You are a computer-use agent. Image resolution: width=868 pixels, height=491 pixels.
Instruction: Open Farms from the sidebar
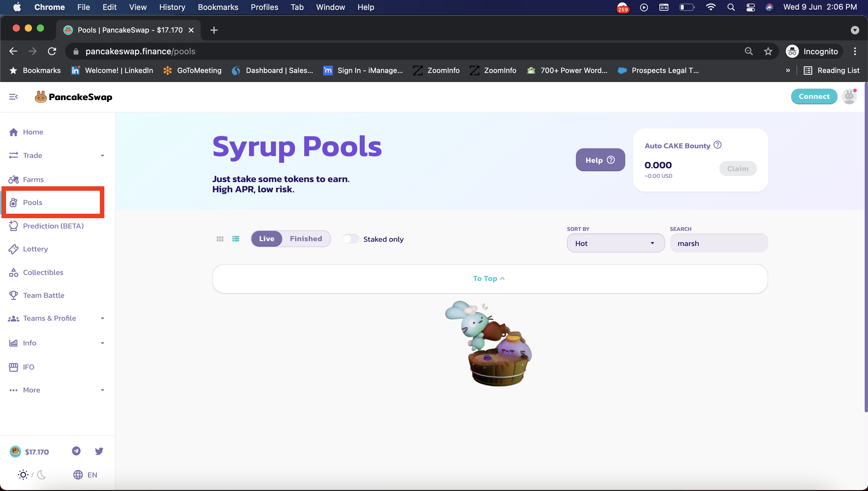click(33, 179)
